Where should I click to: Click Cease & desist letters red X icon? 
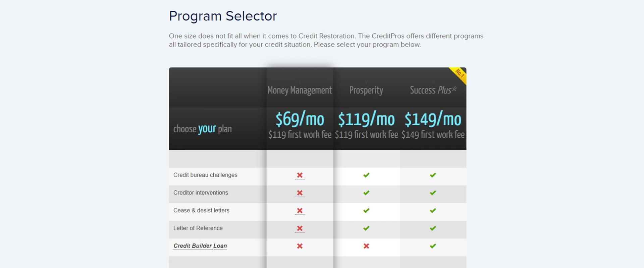point(300,211)
